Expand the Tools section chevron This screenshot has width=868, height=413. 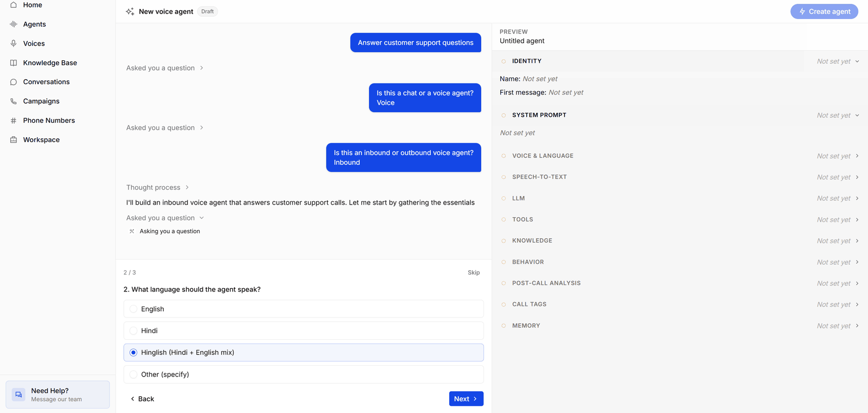[857, 219]
